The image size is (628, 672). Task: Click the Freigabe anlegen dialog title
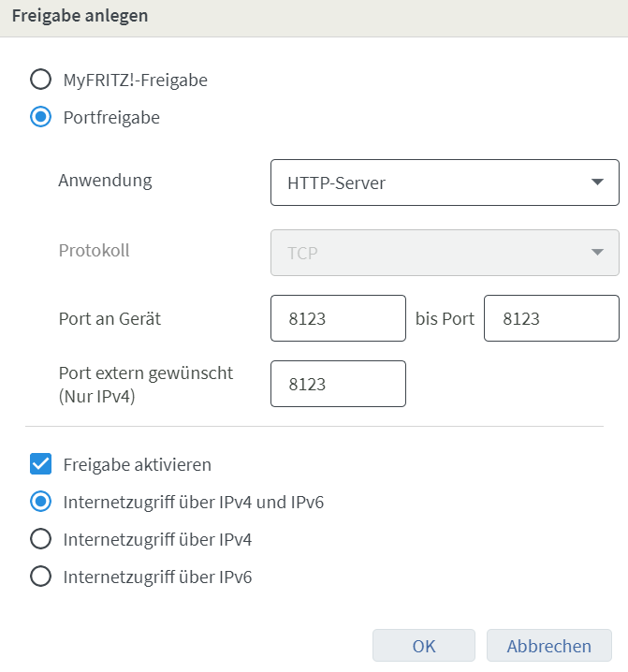80,16
